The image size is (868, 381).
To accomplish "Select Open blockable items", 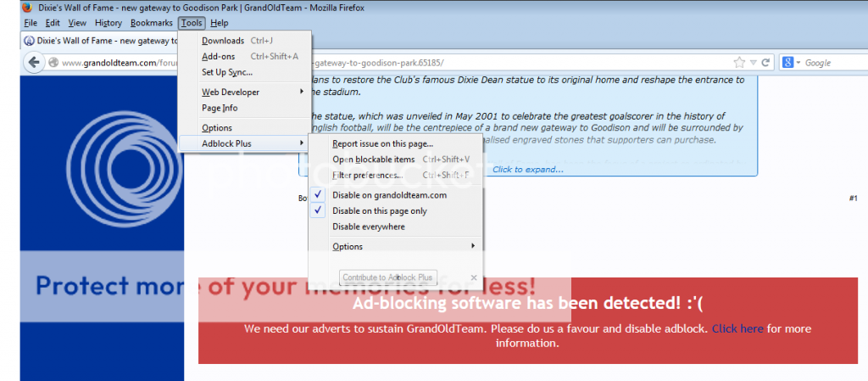I will (x=395, y=160).
